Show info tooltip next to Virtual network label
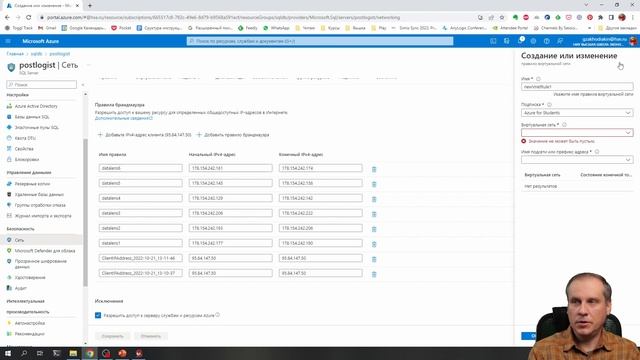Viewport: 640px width, 360px height. (x=564, y=124)
